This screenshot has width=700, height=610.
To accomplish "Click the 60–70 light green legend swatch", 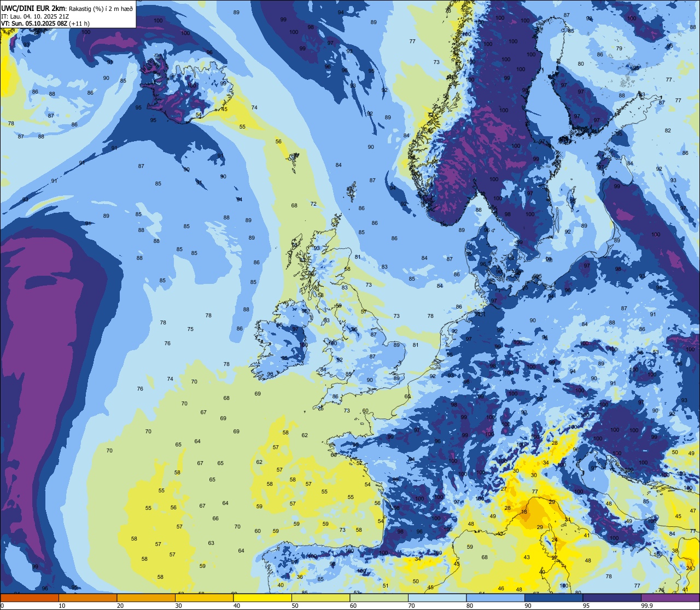I will point(379,597).
